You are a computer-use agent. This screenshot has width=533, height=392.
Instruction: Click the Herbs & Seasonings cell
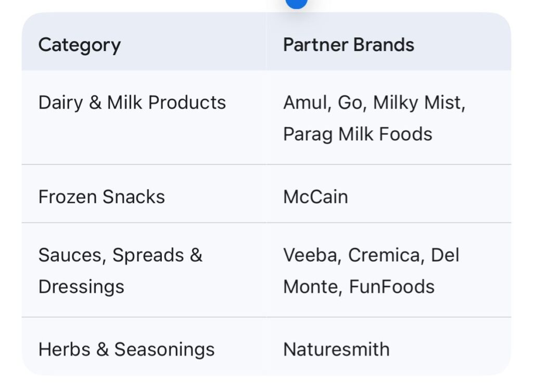click(x=126, y=349)
